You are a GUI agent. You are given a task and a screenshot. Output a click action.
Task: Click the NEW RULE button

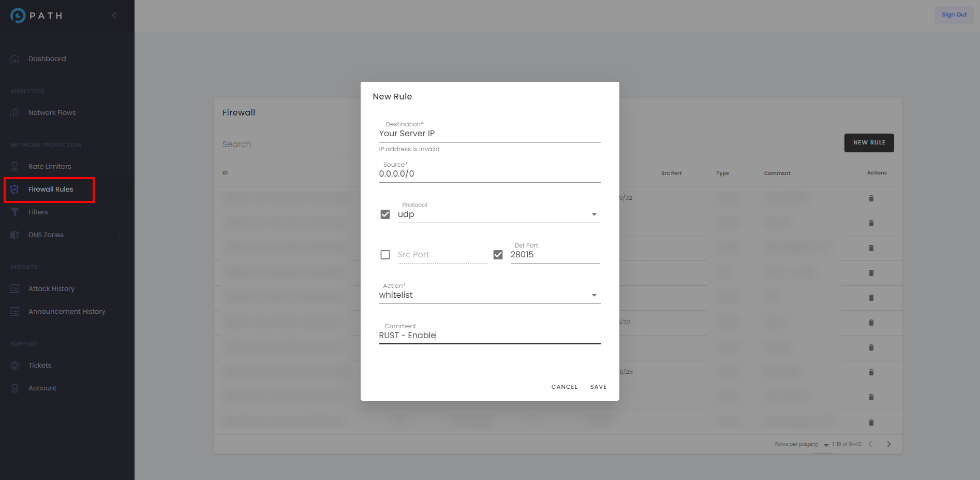pos(869,143)
